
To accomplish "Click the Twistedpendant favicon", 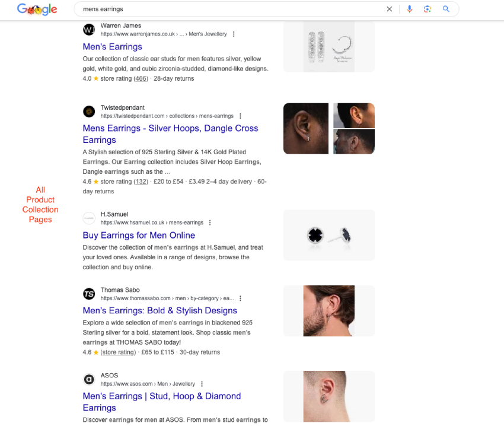I will pyautogui.click(x=89, y=112).
